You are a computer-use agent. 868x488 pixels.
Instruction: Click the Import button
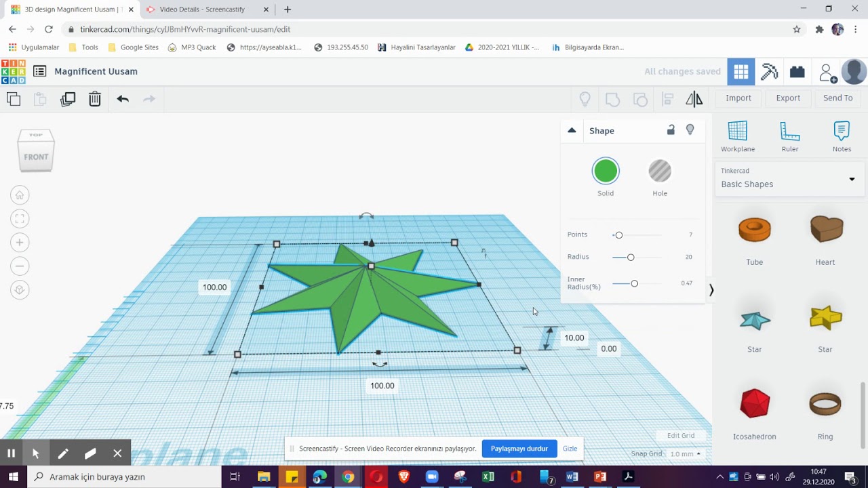(x=738, y=98)
